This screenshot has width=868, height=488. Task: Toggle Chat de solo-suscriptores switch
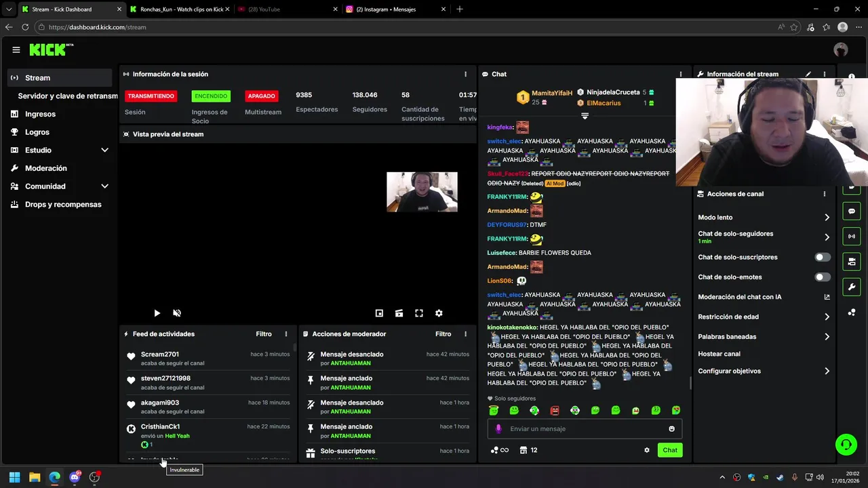[822, 258]
